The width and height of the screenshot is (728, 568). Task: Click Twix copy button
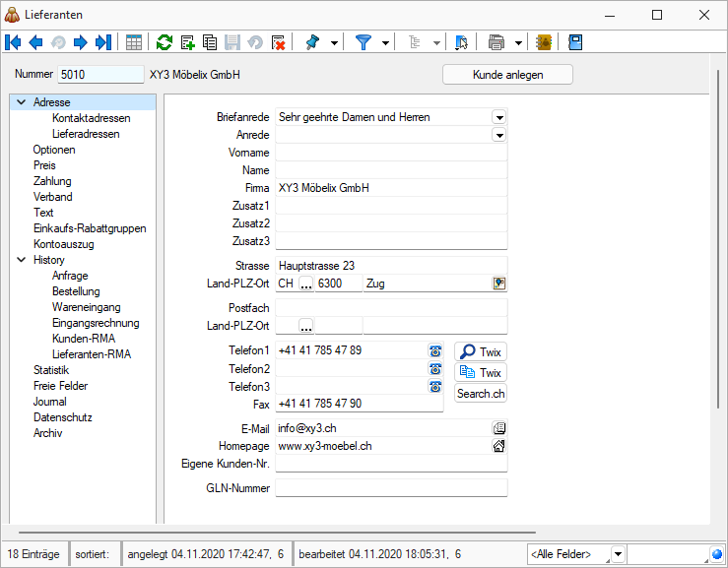pos(480,372)
